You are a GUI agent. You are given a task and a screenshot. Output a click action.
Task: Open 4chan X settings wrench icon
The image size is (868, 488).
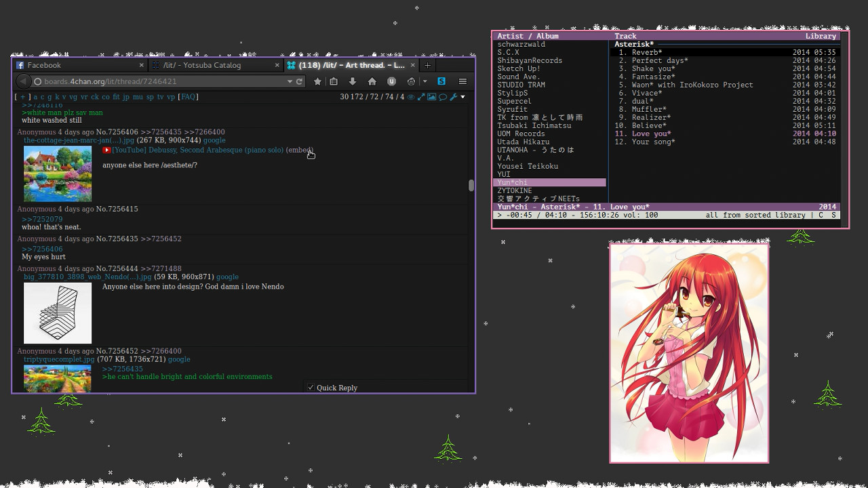click(453, 97)
